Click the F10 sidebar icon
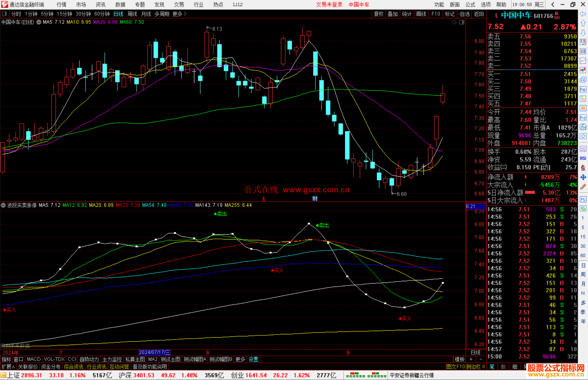This screenshot has width=588, height=380. 583,89
